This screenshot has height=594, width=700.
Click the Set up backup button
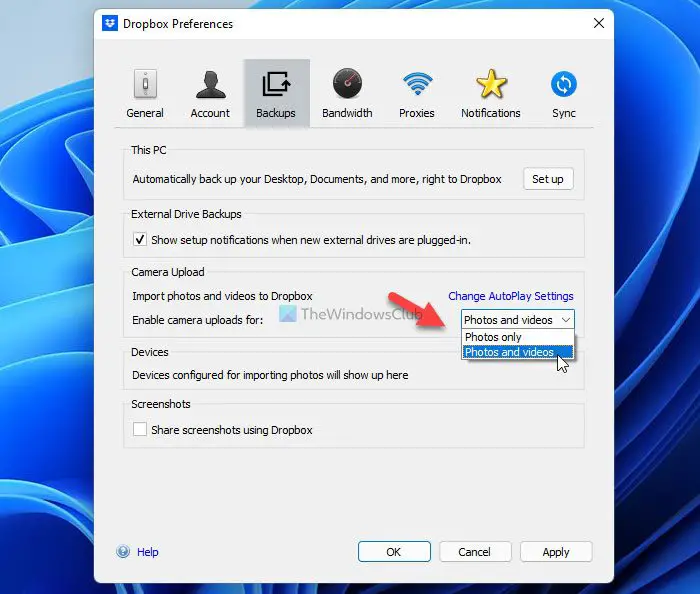tap(548, 179)
